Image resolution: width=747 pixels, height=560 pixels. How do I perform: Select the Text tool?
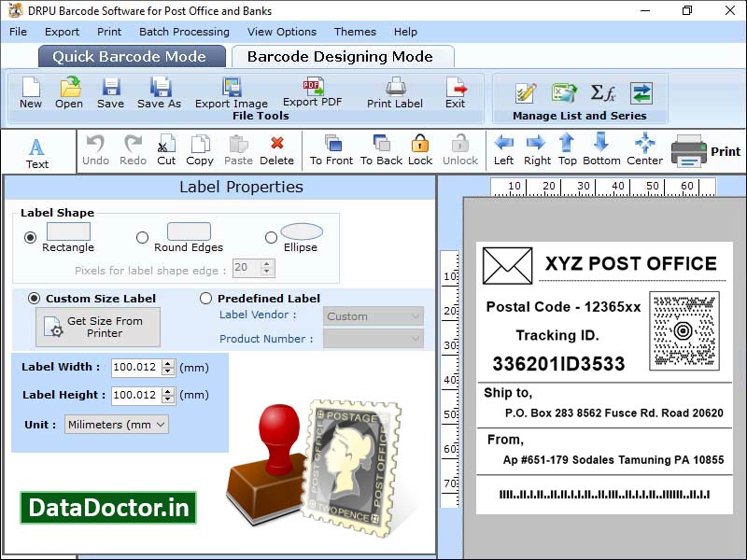pyautogui.click(x=37, y=149)
